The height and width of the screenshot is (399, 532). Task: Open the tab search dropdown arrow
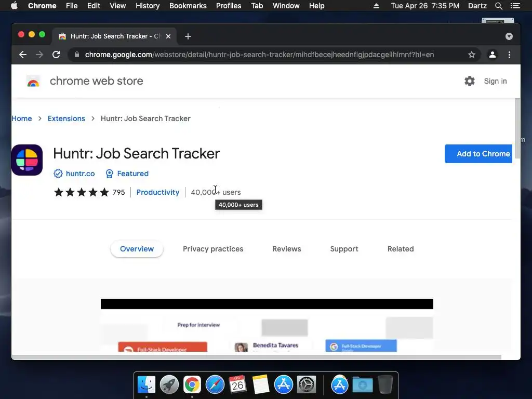(509, 36)
